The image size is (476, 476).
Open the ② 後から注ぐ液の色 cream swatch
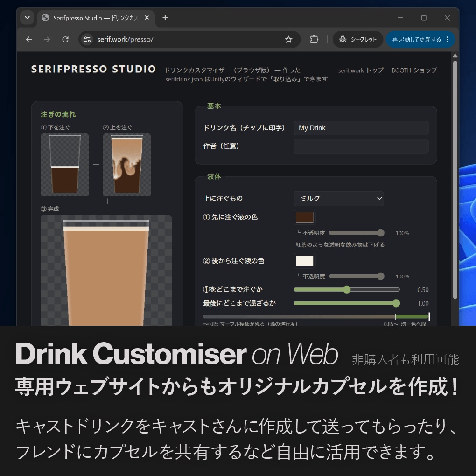(304, 261)
